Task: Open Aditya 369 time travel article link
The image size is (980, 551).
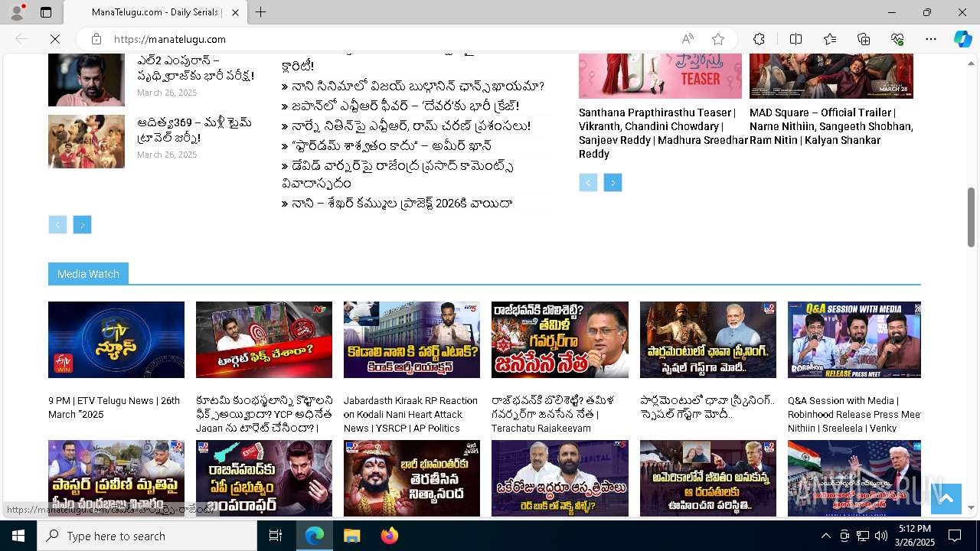Action: click(x=194, y=130)
